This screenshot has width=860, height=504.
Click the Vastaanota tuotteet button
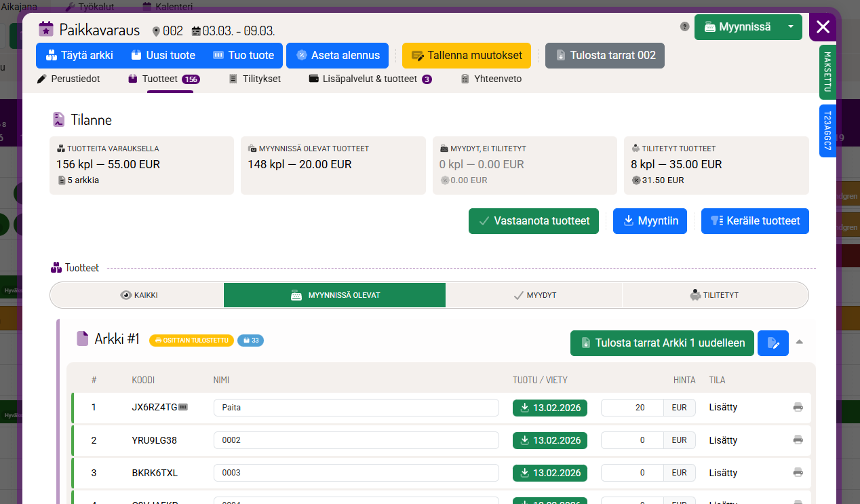pos(533,221)
